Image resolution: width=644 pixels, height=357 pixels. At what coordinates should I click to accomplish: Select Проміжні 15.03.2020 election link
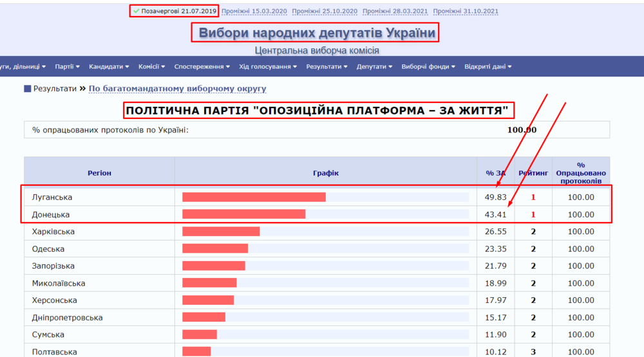pyautogui.click(x=254, y=11)
